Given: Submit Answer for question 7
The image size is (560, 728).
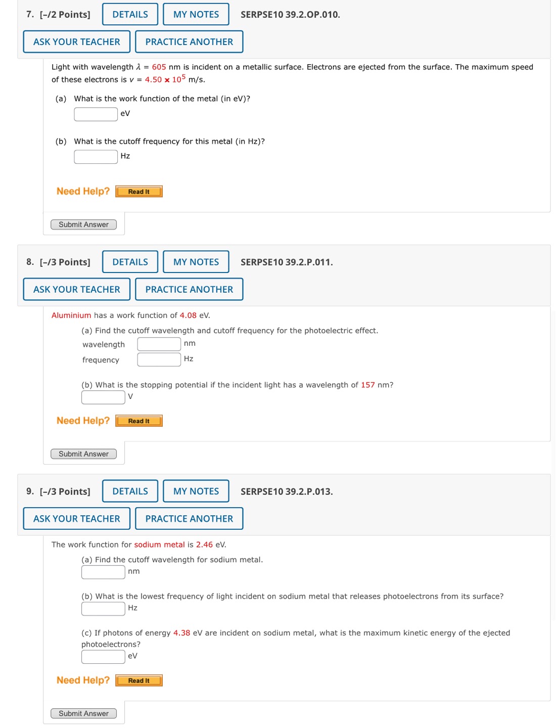Looking at the screenshot, I should tap(83, 224).
